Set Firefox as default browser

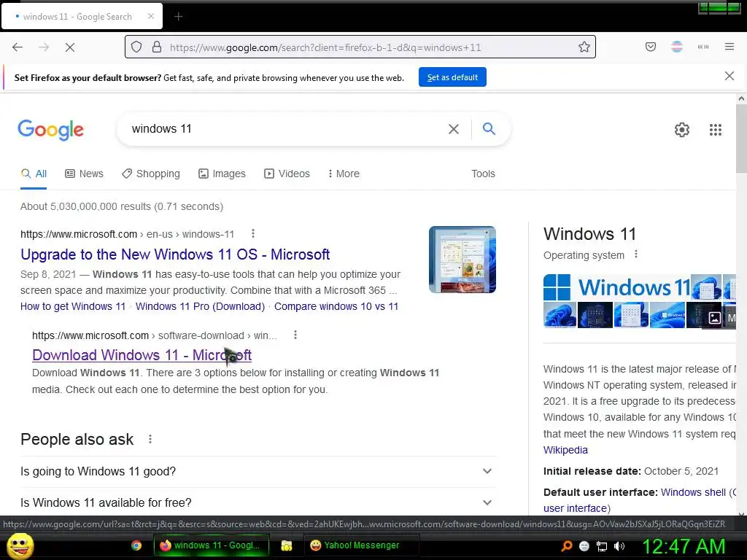tap(452, 77)
